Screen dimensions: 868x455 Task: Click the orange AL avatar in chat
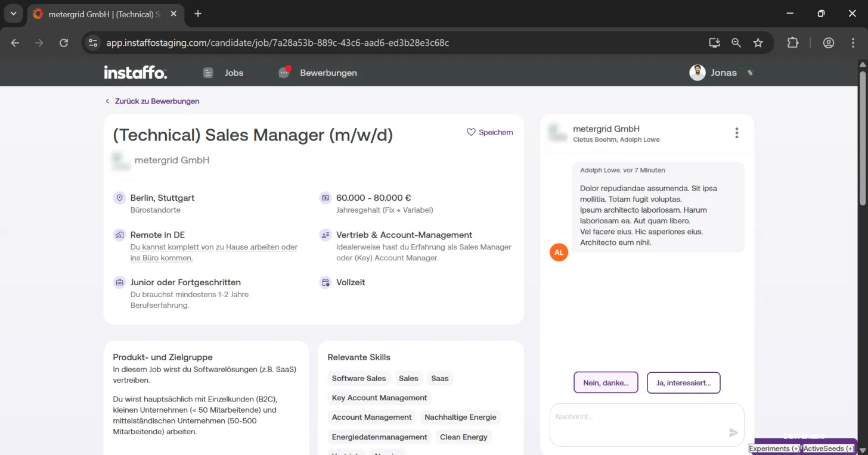(559, 253)
